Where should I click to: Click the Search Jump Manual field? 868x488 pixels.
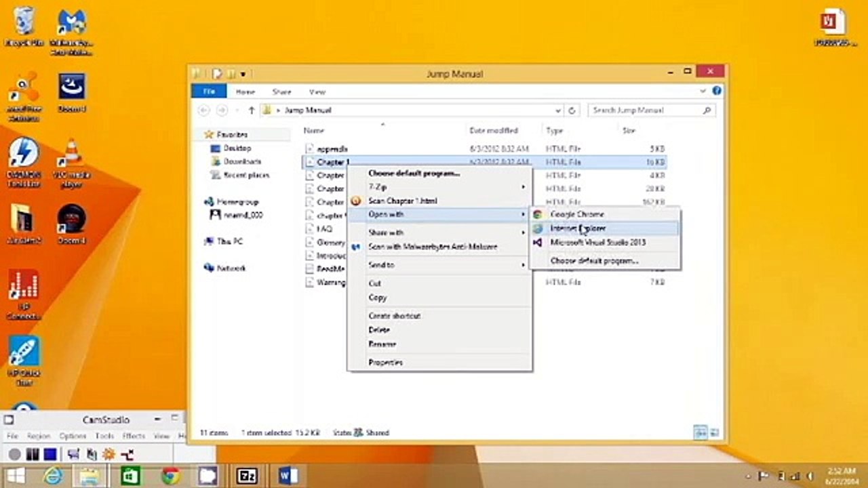pyautogui.click(x=650, y=110)
